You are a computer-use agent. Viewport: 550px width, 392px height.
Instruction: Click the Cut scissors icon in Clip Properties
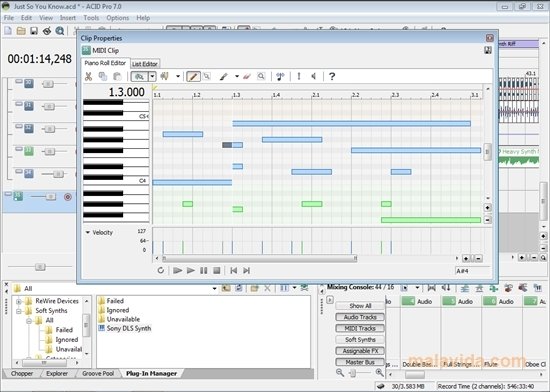[88, 76]
